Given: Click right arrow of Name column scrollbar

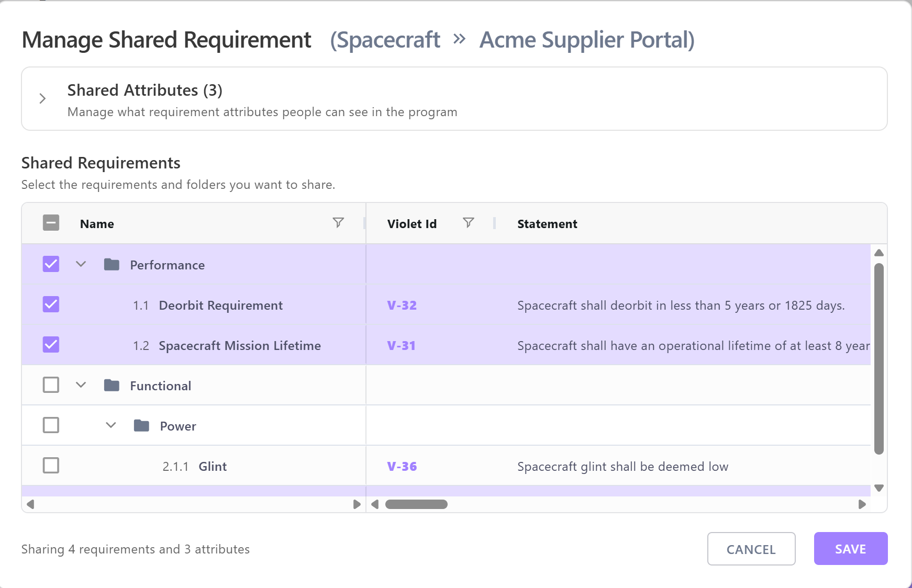Looking at the screenshot, I should click(x=357, y=504).
